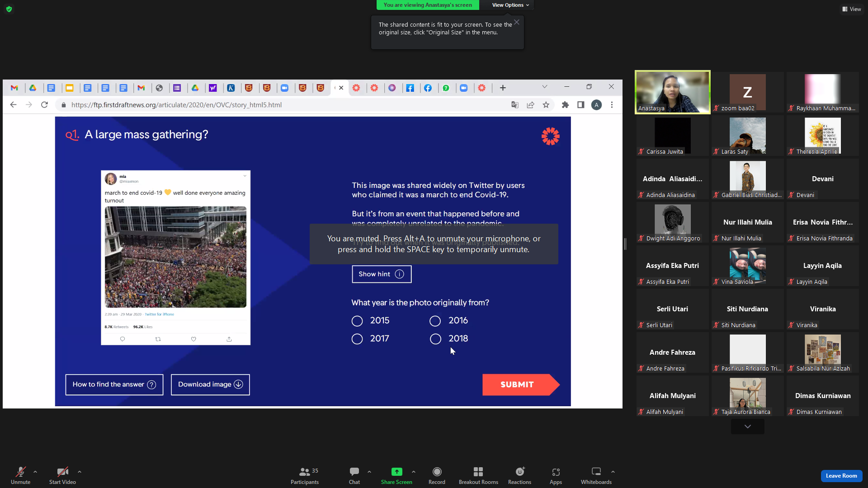The height and width of the screenshot is (488, 868).
Task: Reload the First Draft page
Action: point(44,105)
